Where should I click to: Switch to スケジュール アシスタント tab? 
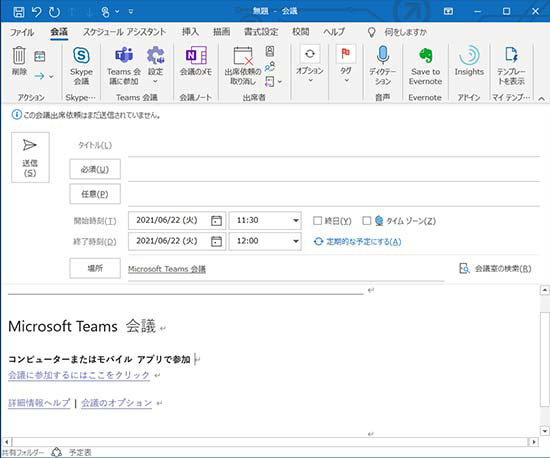125,32
